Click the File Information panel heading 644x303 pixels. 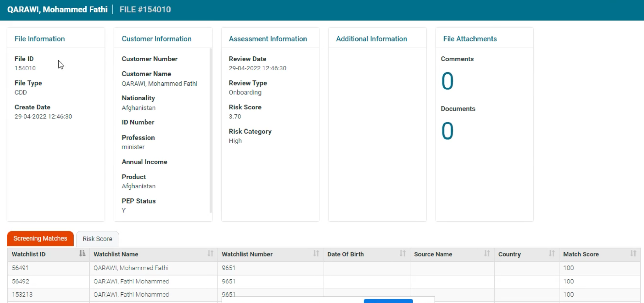40,39
